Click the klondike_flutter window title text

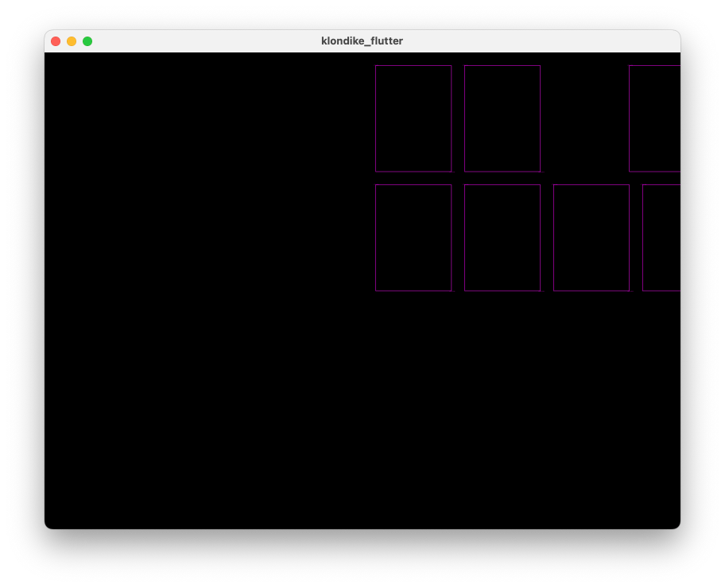tap(362, 41)
